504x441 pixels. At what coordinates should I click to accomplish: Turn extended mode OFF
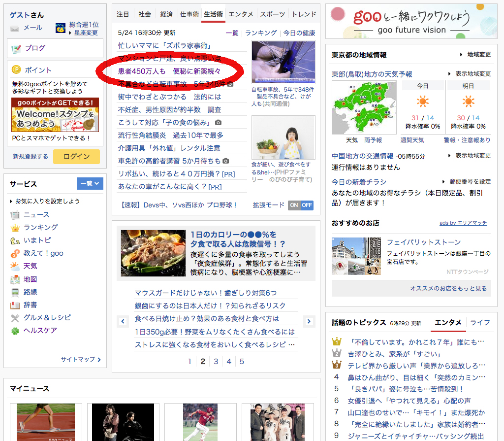307,205
